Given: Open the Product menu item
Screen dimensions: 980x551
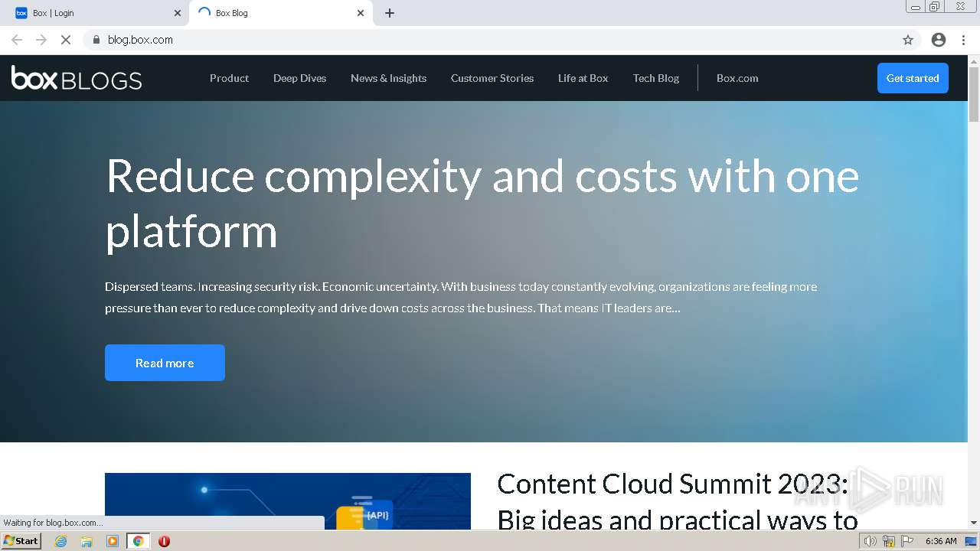Looking at the screenshot, I should click(229, 78).
